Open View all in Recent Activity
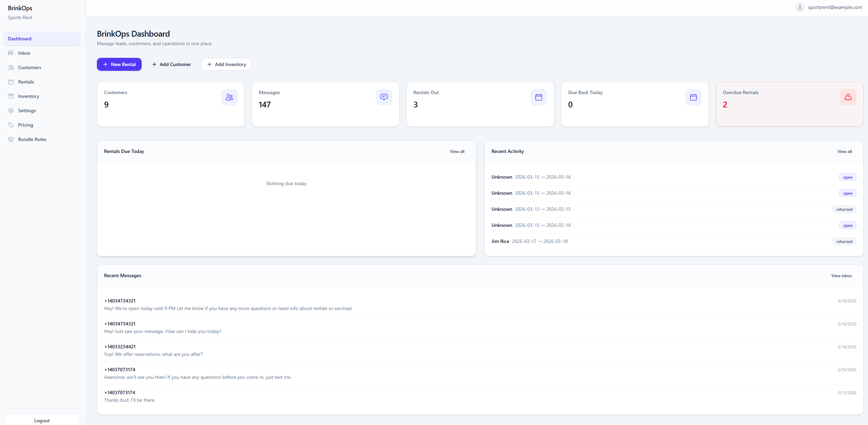This screenshot has width=868, height=425. (x=844, y=151)
